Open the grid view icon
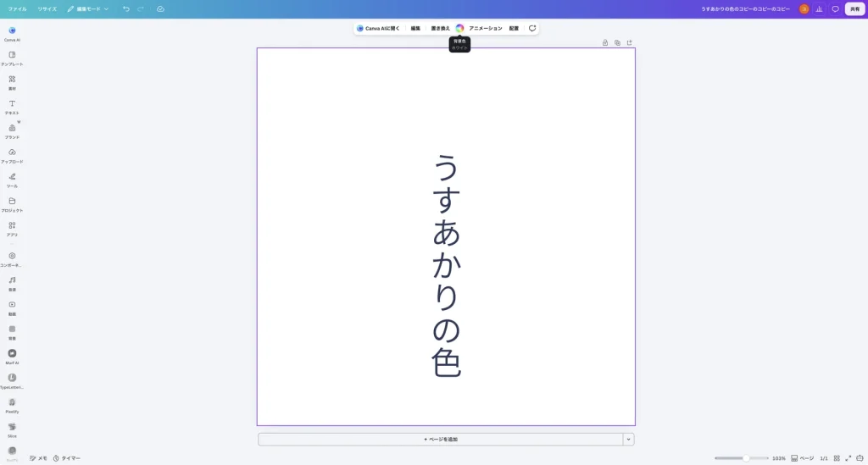Screen dimensions: 868x465 pos(837,458)
